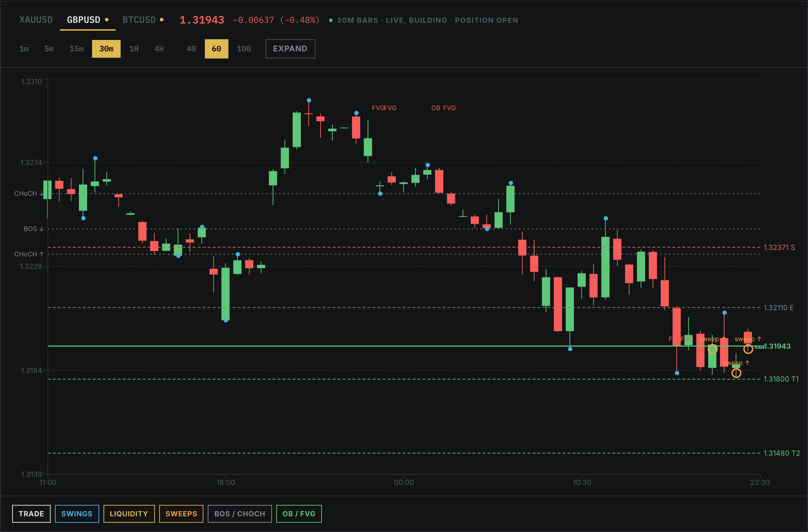This screenshot has width=808, height=532.
Task: Click the 00:00 time axis label
Action: coord(404,482)
